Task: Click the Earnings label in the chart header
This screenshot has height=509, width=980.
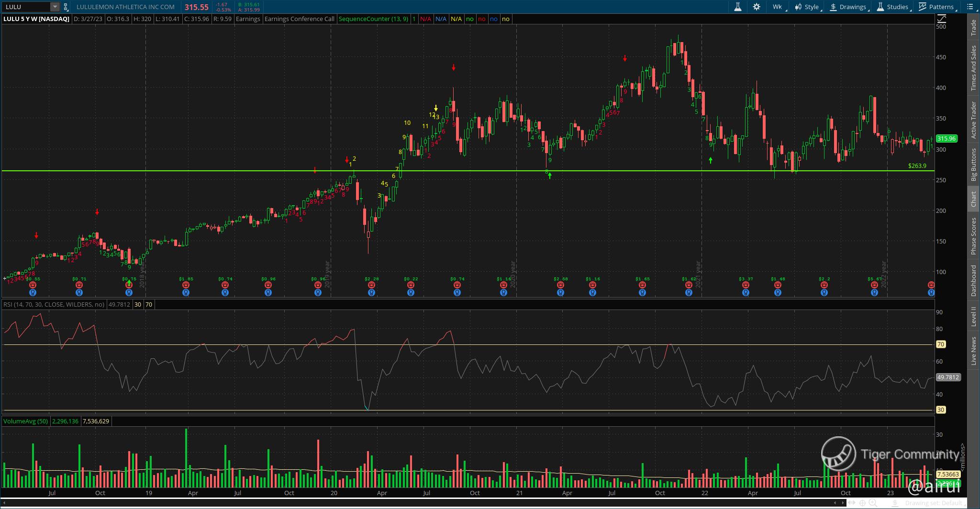Action: [248, 19]
